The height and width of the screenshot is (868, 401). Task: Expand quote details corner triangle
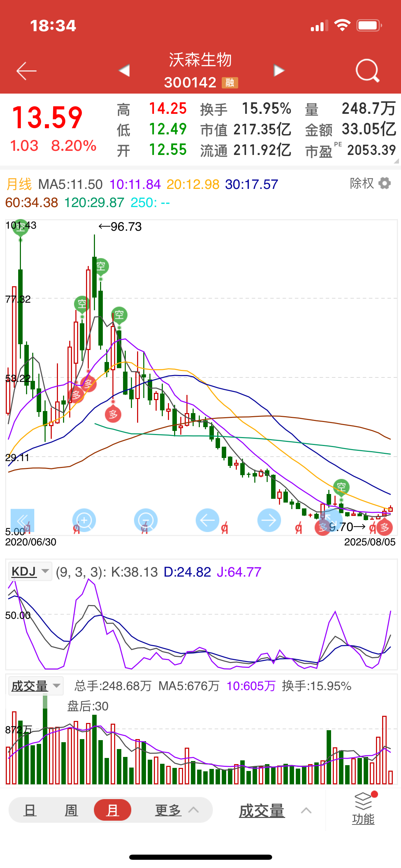397,161
